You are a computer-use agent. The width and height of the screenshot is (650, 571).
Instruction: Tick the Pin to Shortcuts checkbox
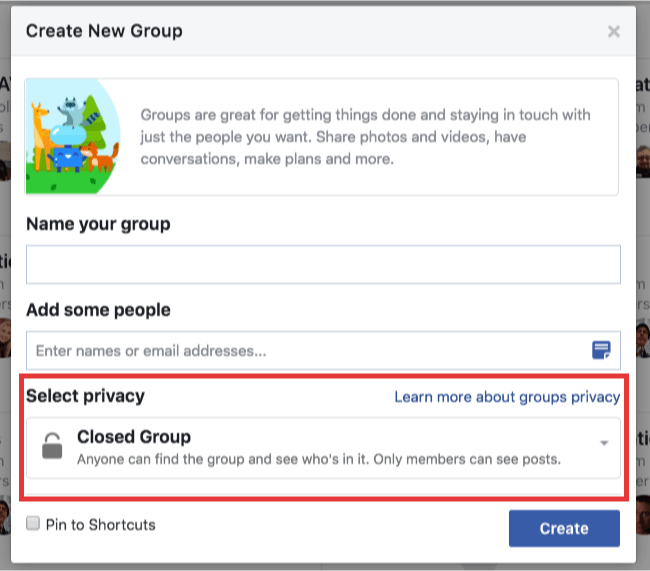(33, 524)
